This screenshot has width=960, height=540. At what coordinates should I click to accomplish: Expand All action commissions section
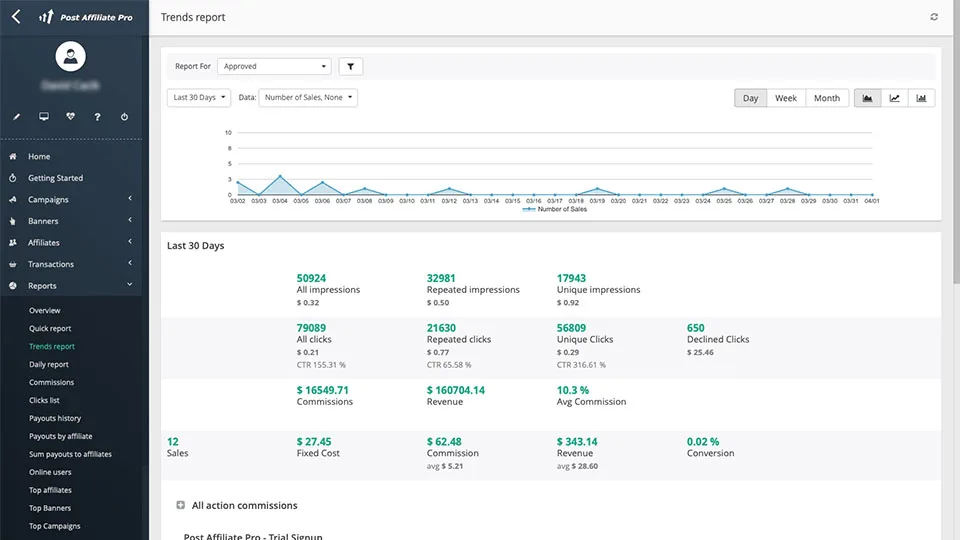[x=180, y=506]
